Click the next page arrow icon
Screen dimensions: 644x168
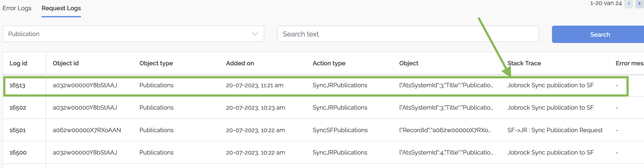[639, 4]
